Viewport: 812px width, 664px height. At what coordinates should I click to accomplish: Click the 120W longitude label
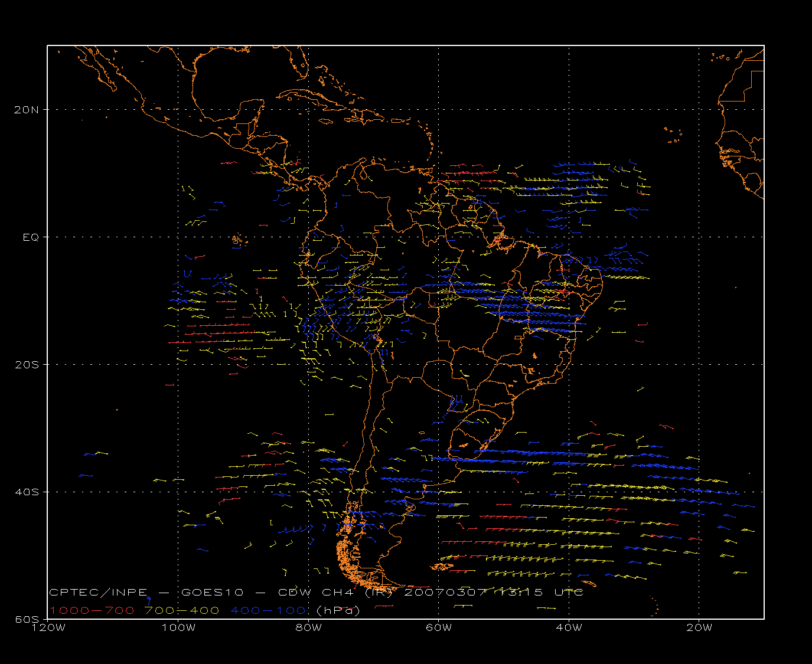pos(48,627)
